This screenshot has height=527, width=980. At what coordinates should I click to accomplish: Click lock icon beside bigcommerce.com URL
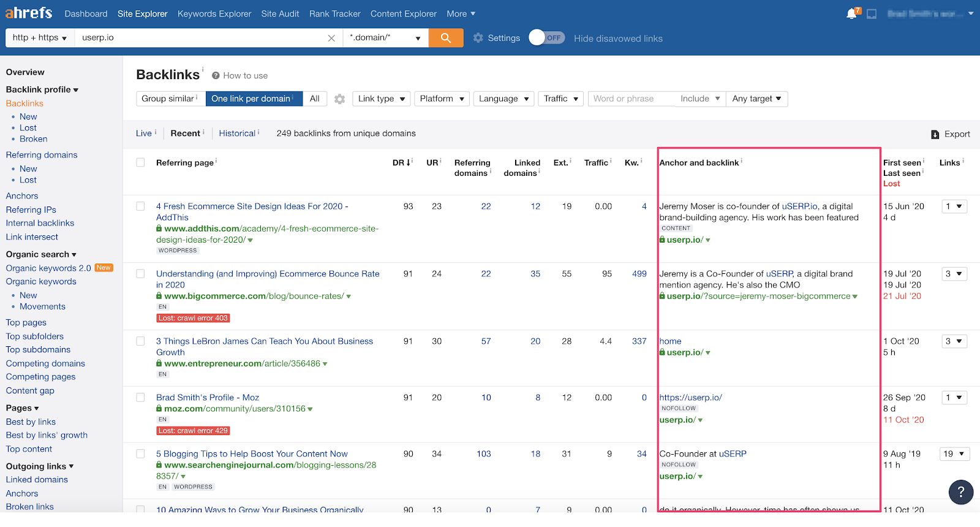click(x=159, y=296)
